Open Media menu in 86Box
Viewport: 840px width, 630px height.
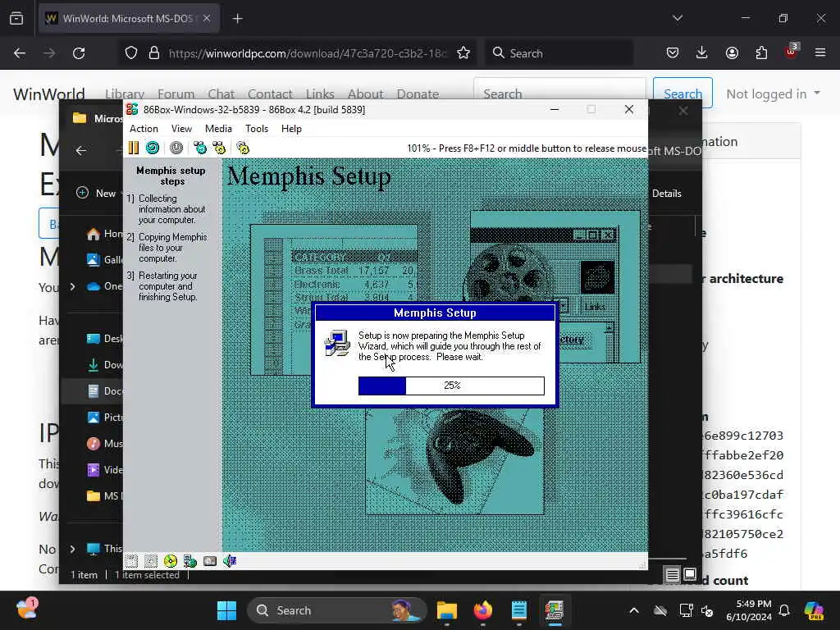[218, 129]
